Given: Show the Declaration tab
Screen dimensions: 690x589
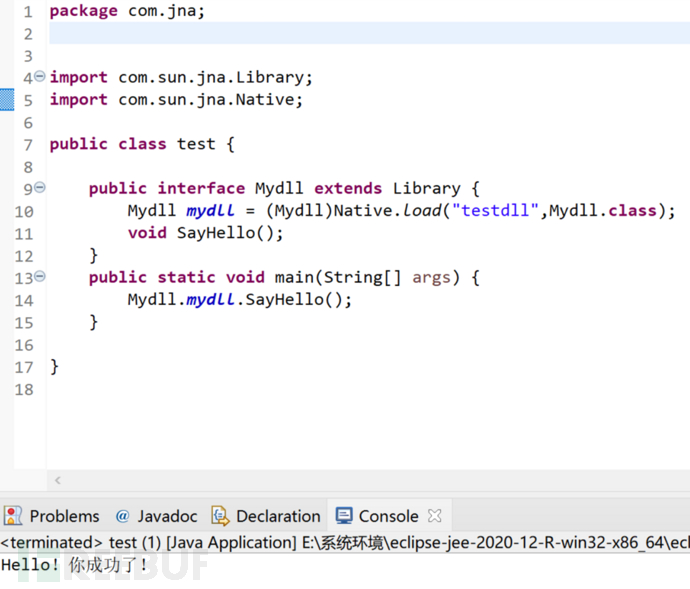Looking at the screenshot, I should 278,516.
